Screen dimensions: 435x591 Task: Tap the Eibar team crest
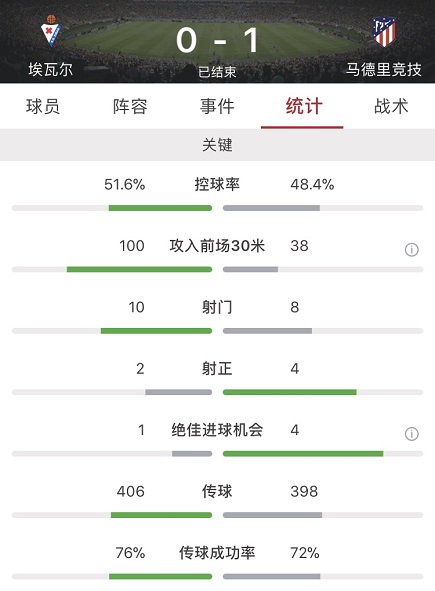tap(51, 31)
